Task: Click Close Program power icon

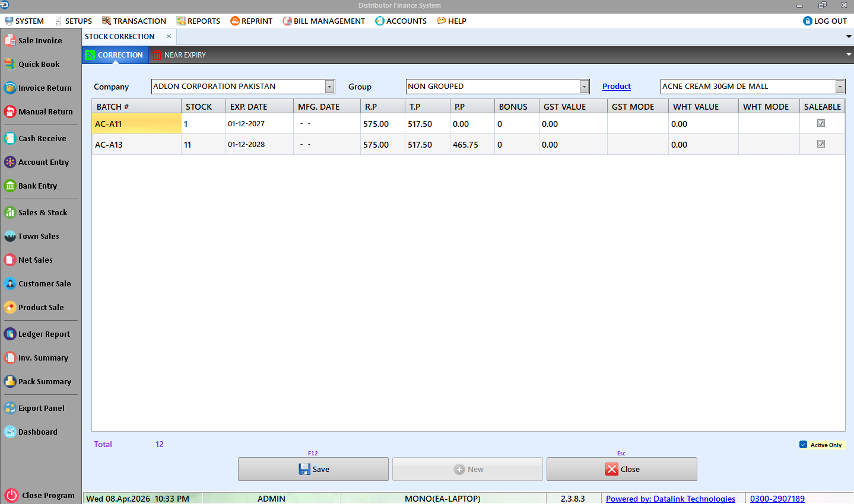Action: pyautogui.click(x=11, y=495)
